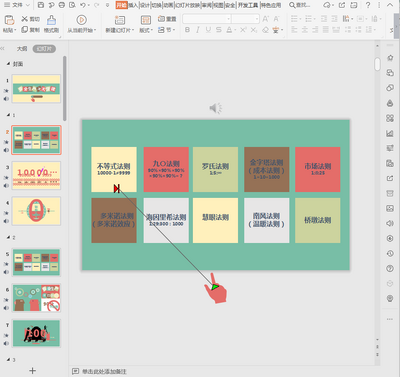Image resolution: width=400 pixels, height=377 pixels.
Task: Click the picture icon in right sidebar
Action: pyautogui.click(x=390, y=208)
